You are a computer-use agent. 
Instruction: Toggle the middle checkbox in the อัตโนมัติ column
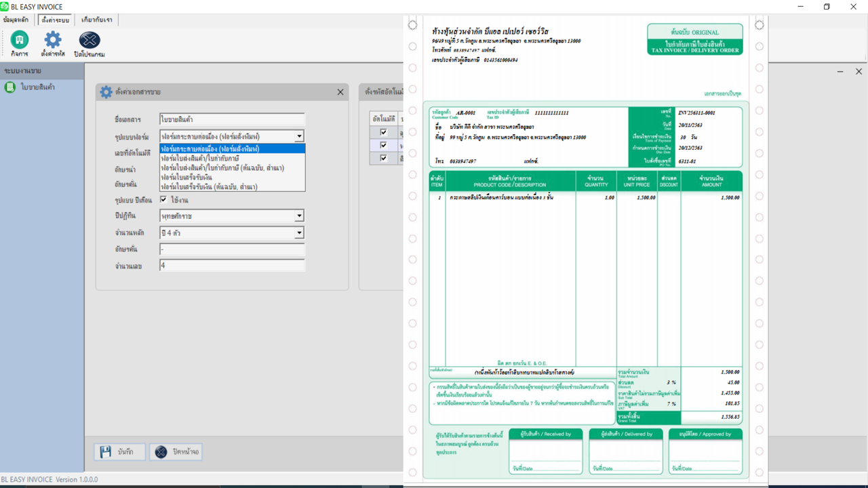(x=384, y=145)
